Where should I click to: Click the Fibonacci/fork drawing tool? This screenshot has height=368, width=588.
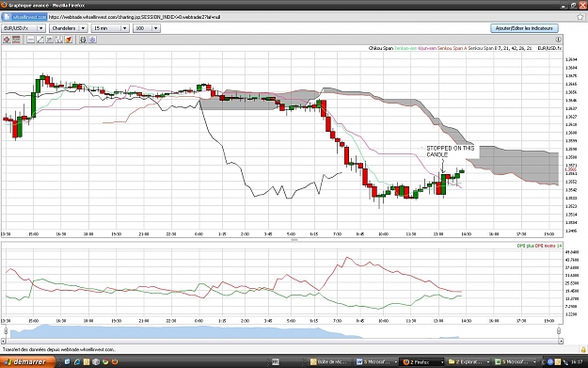(x=59, y=40)
